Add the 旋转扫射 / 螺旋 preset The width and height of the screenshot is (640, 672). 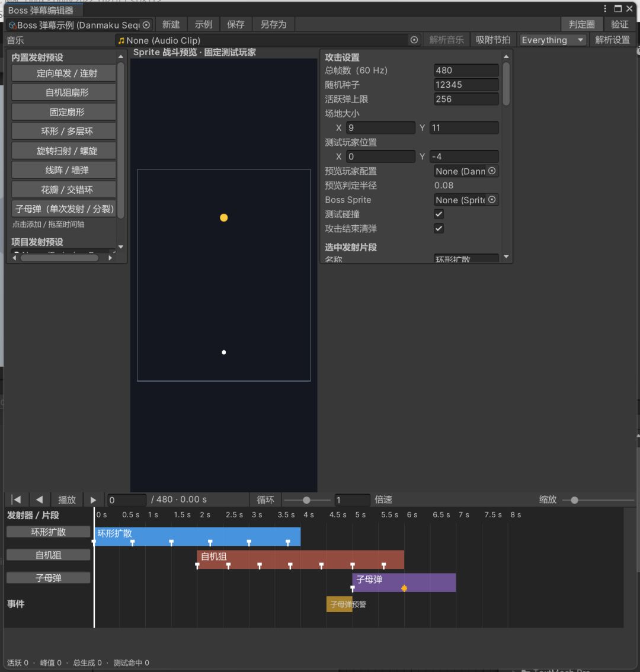coord(63,151)
